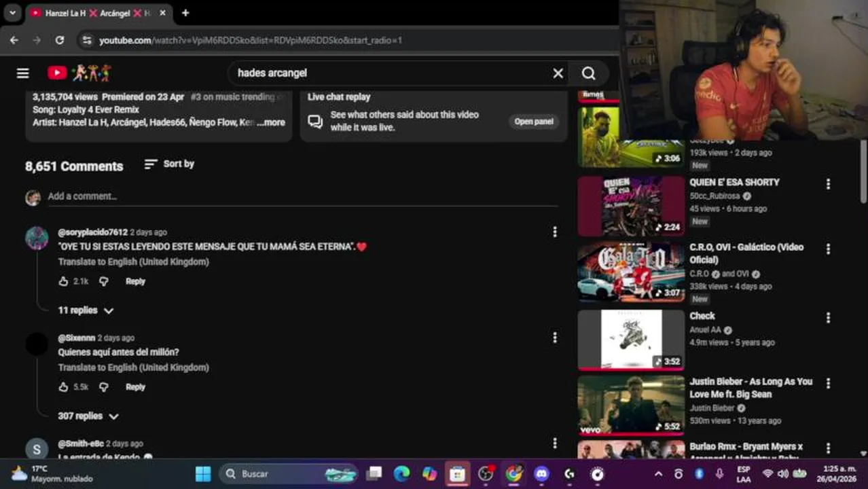The height and width of the screenshot is (489, 868).
Task: Expand 11 replies thread
Action: coord(86,310)
